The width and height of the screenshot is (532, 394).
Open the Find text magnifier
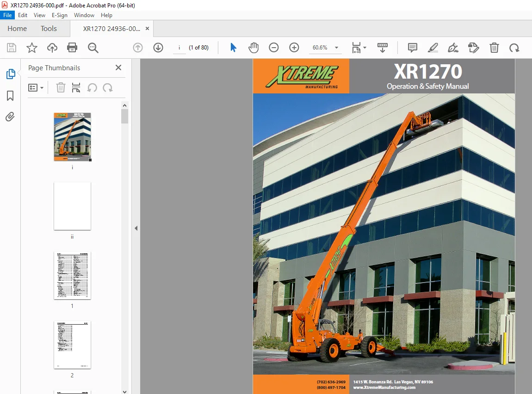[x=93, y=48]
